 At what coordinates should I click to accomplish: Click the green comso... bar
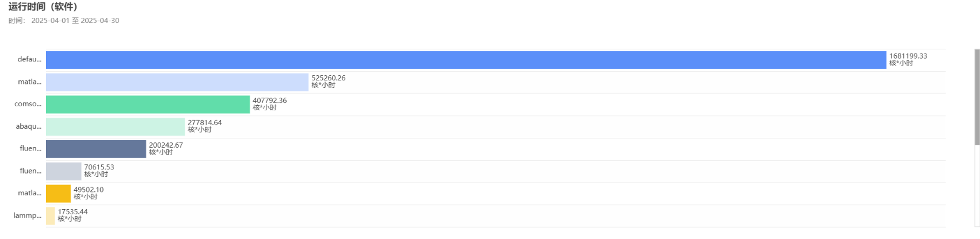(x=148, y=105)
